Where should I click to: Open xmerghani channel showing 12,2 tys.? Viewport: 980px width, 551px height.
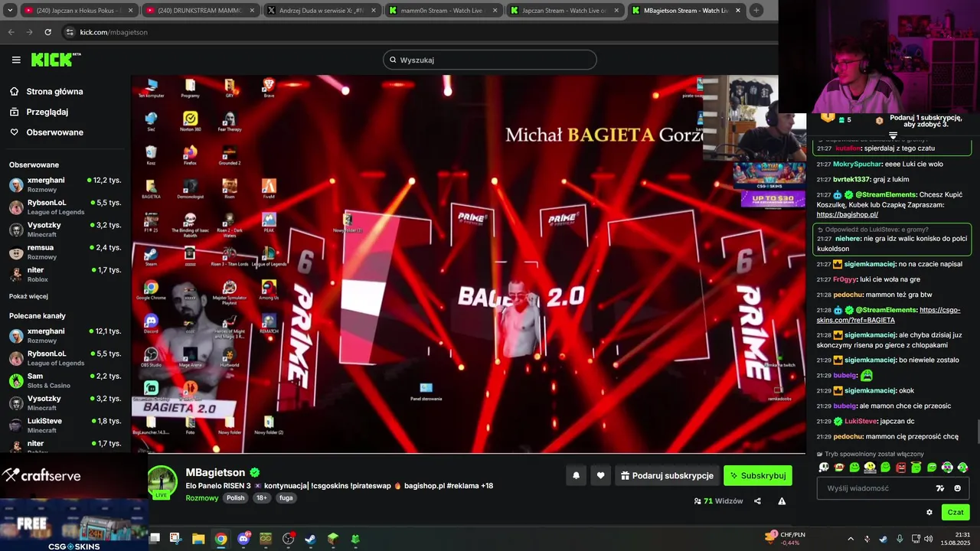click(65, 184)
